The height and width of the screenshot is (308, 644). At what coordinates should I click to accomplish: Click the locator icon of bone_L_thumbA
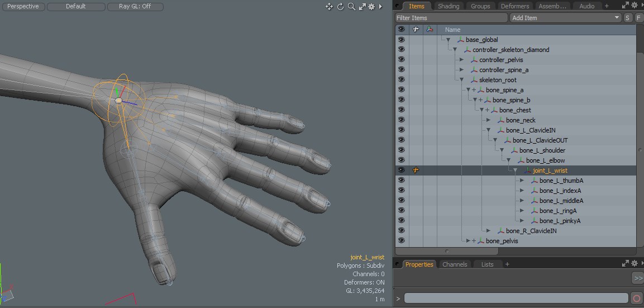535,181
